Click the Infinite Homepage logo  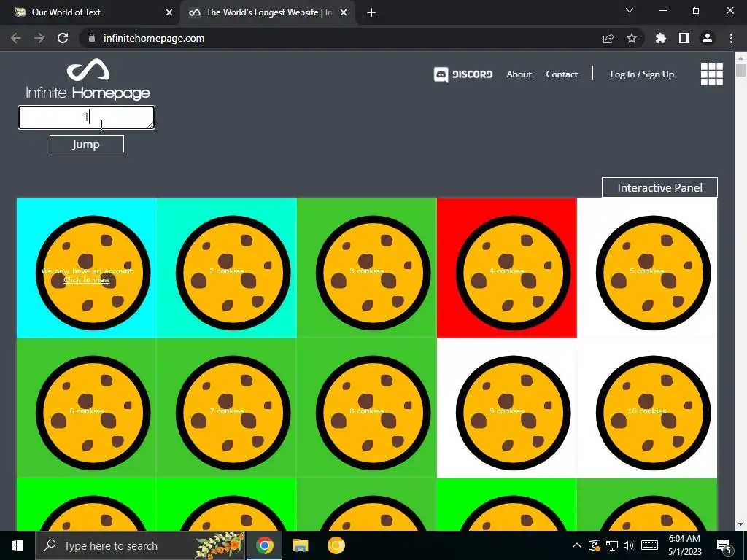pyautogui.click(x=88, y=79)
